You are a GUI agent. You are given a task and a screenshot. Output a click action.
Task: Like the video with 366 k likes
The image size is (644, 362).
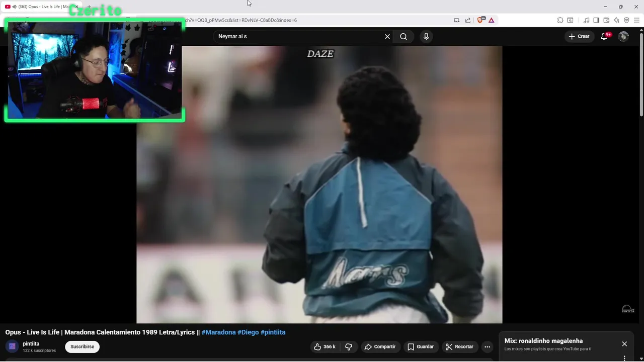325,347
